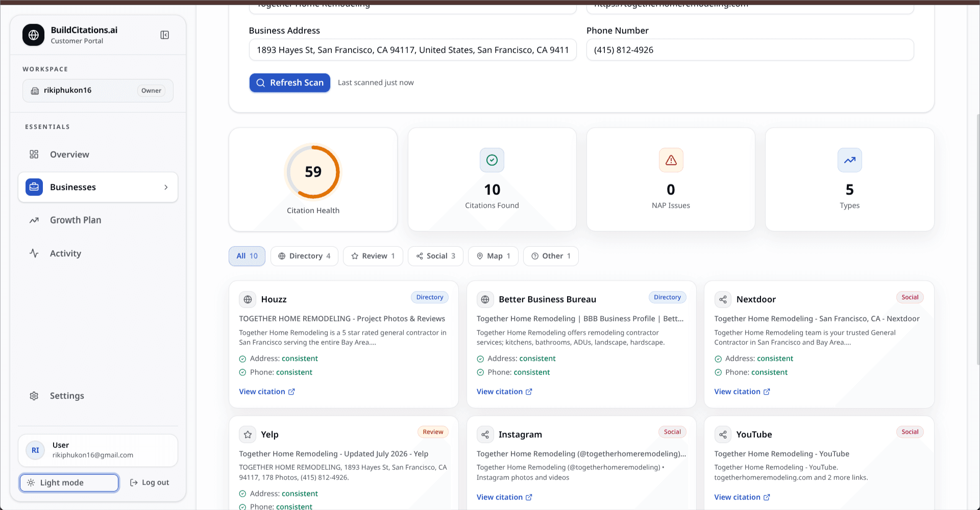Expand the Businesses chevron arrow
Screen dimensions: 980x510
pos(166,187)
